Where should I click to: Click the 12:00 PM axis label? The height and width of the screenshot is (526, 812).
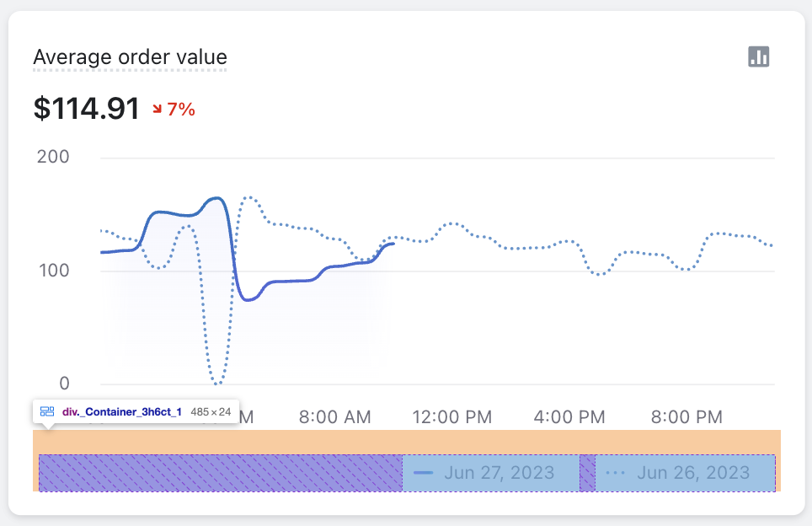(452, 416)
